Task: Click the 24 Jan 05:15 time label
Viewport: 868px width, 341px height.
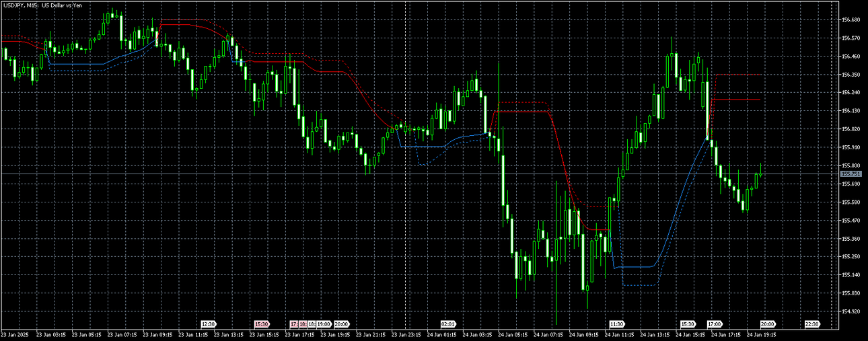Action: (x=513, y=334)
